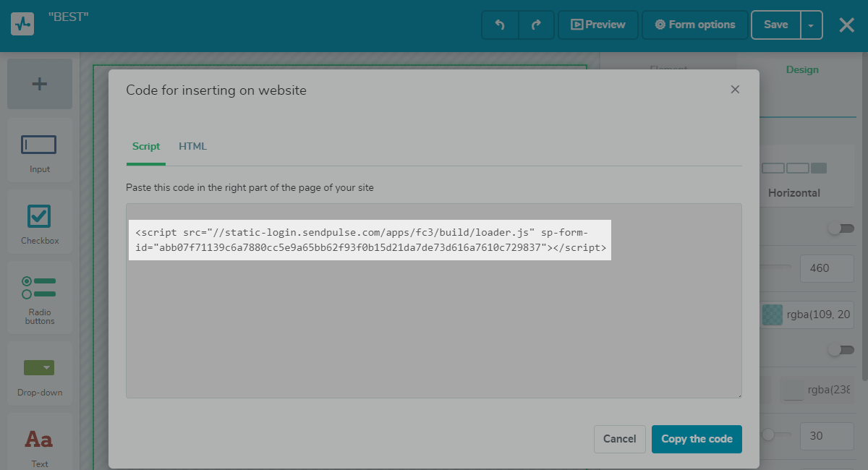The width and height of the screenshot is (868, 470).
Task: Open Form options settings
Action: pos(694,25)
